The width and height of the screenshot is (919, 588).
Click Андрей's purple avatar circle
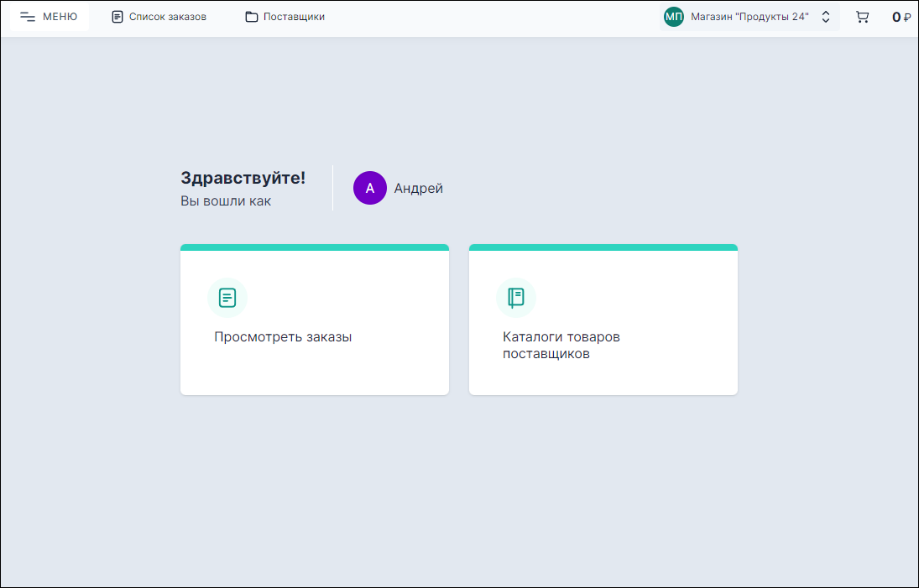coord(369,188)
